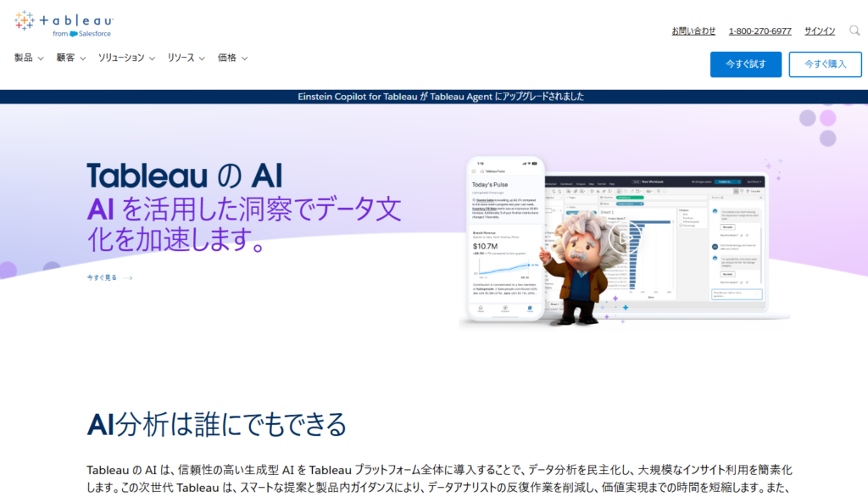868x497 pixels.
Task: Expand the 製品 menu
Action: [x=29, y=58]
